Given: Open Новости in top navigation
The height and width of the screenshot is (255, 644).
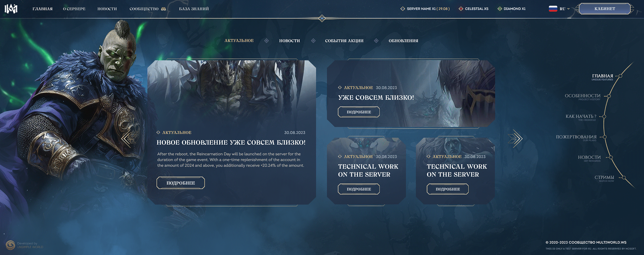Looking at the screenshot, I should click(107, 9).
